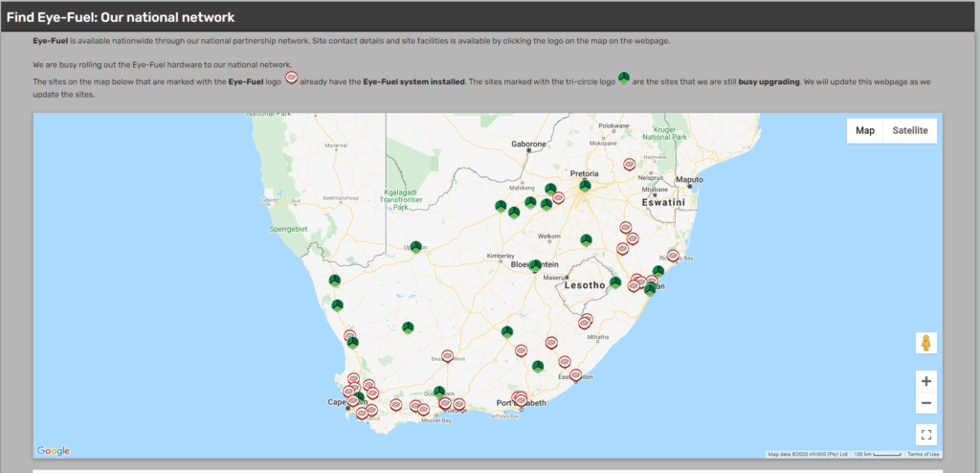This screenshot has height=473, width=980.
Task: Select the green marker north of Richards Bay coast
Action: pos(658,272)
